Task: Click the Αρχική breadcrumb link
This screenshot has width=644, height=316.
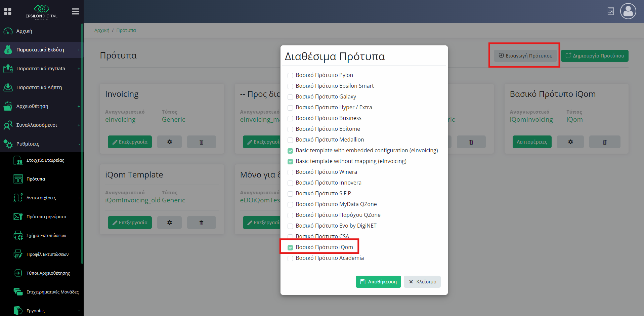Action: tap(102, 30)
